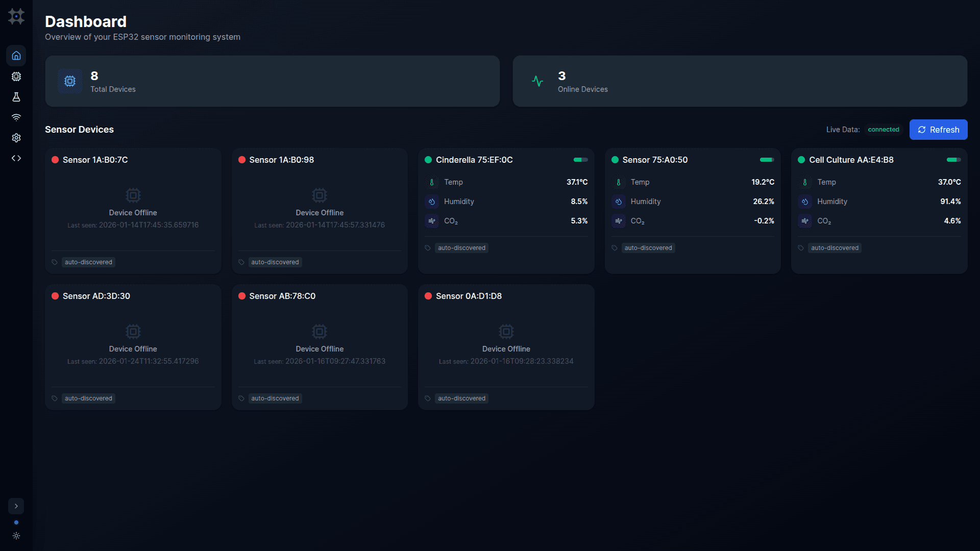Open the flask experiments sidebar icon

(x=16, y=97)
